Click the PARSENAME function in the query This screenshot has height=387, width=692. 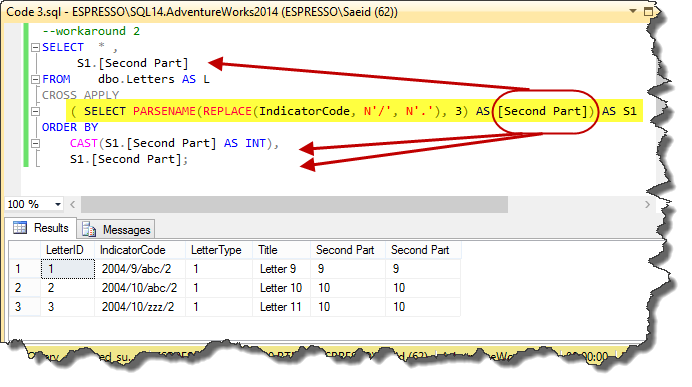click(164, 111)
